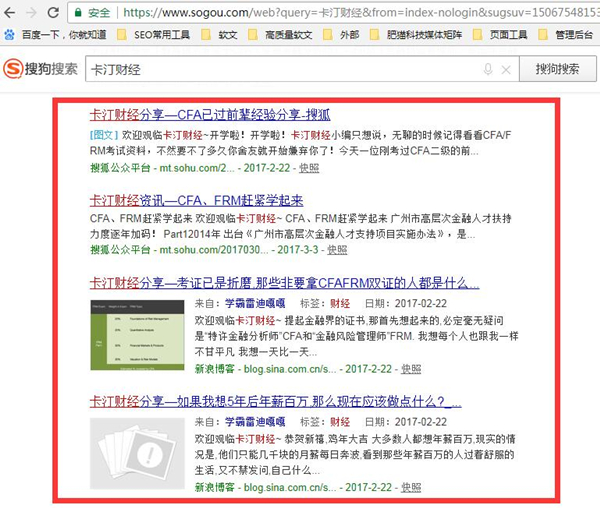
Task: Open the 高质量软文 bookmark folder
Action: (280, 35)
